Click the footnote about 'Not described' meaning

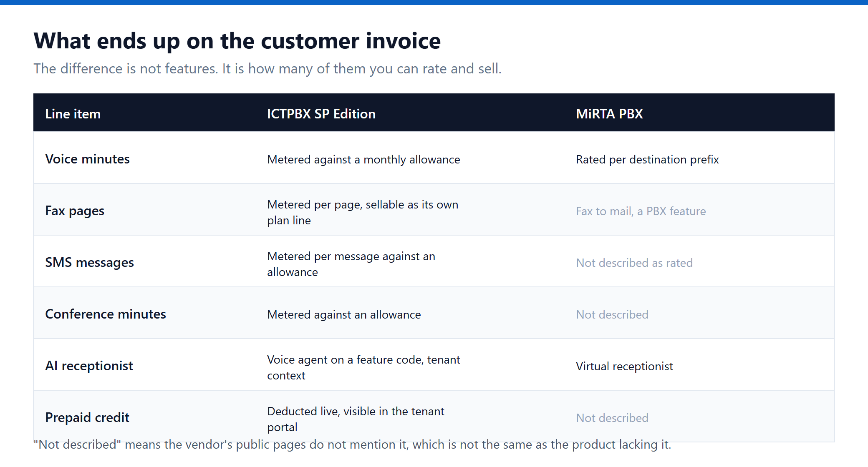(x=352, y=444)
